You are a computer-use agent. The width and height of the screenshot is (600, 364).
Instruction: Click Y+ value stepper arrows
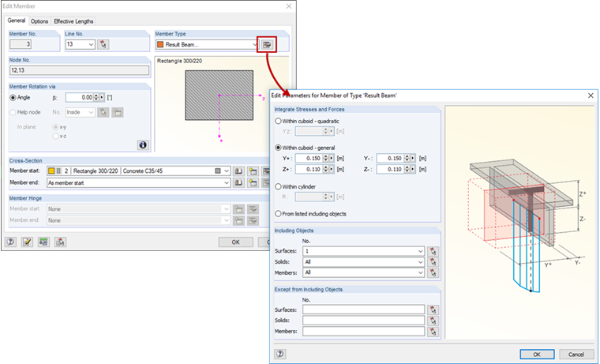[x=325, y=159]
